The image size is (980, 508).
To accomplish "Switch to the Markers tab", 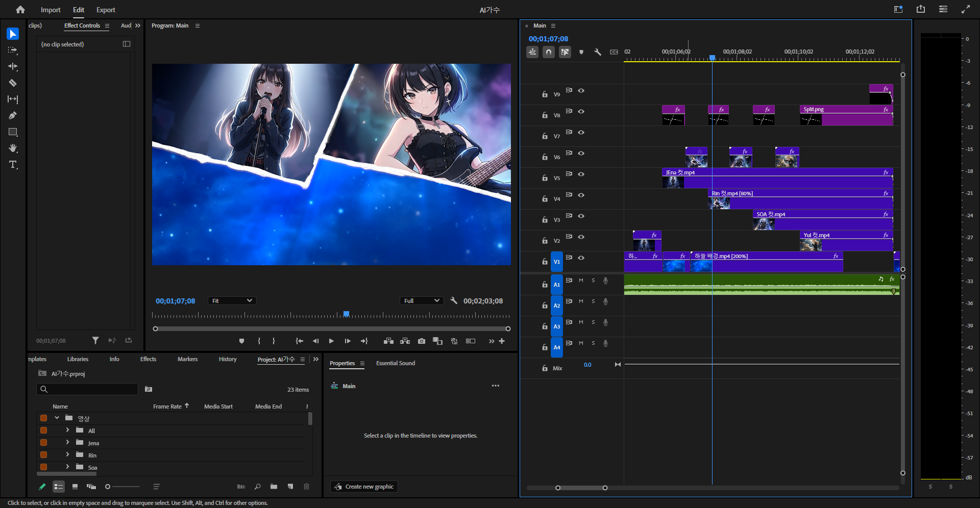I will pos(187,359).
